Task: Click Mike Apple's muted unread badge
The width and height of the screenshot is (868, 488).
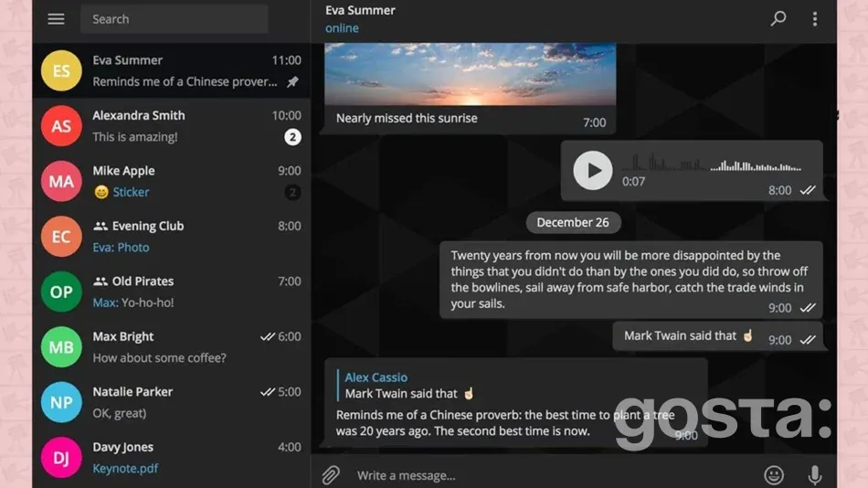Action: point(293,192)
